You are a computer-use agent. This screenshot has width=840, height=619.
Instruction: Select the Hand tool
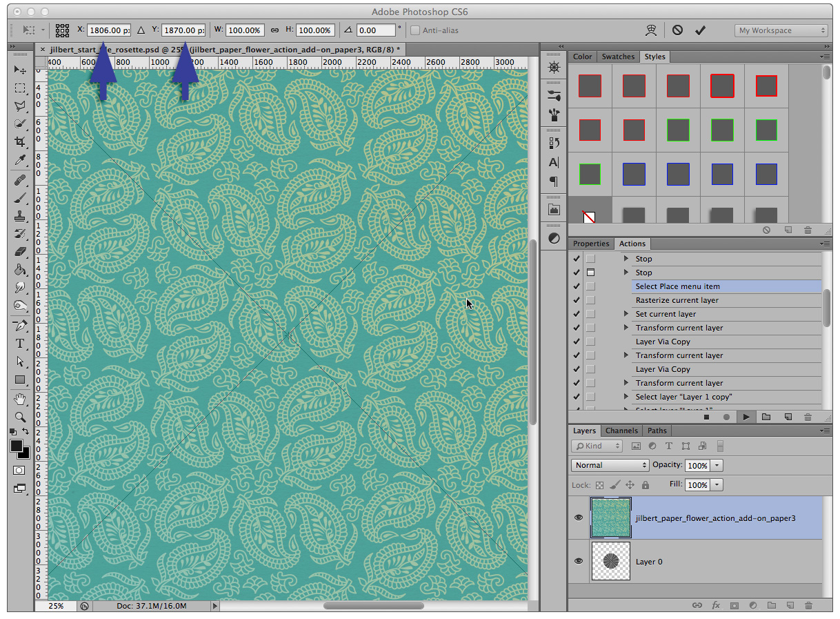20,399
